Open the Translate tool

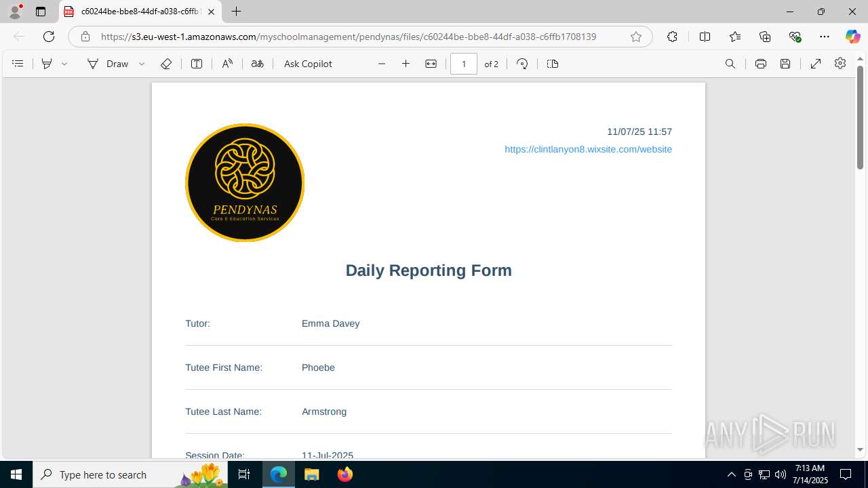257,64
